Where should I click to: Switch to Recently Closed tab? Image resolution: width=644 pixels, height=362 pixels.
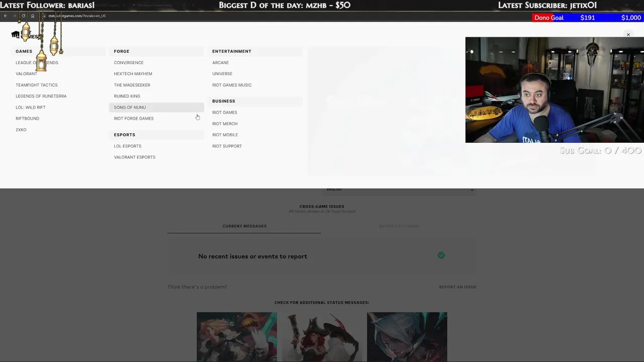click(399, 226)
